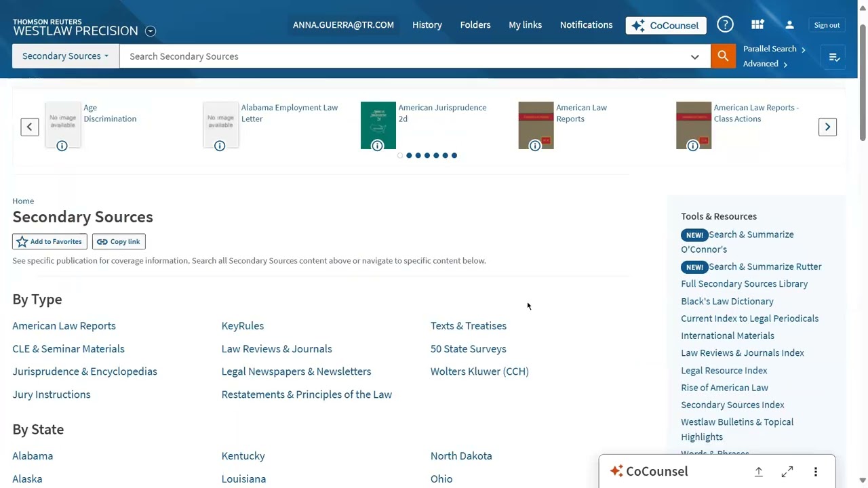Open American Law Reports - Class Actions cover
Screen dimensions: 868x488
(694, 125)
